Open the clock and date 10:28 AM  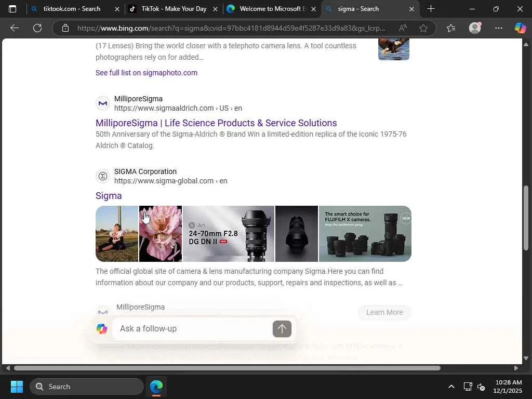click(x=508, y=387)
